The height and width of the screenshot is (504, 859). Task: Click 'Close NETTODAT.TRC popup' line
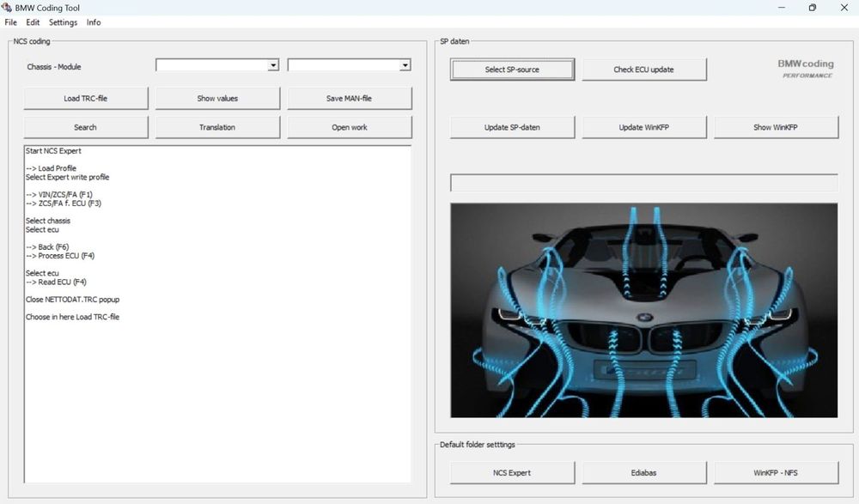tap(72, 300)
